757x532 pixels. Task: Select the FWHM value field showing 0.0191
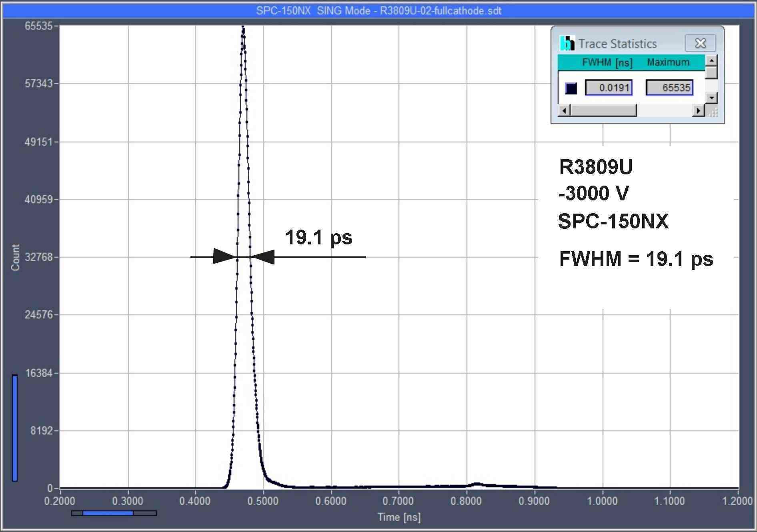(609, 88)
